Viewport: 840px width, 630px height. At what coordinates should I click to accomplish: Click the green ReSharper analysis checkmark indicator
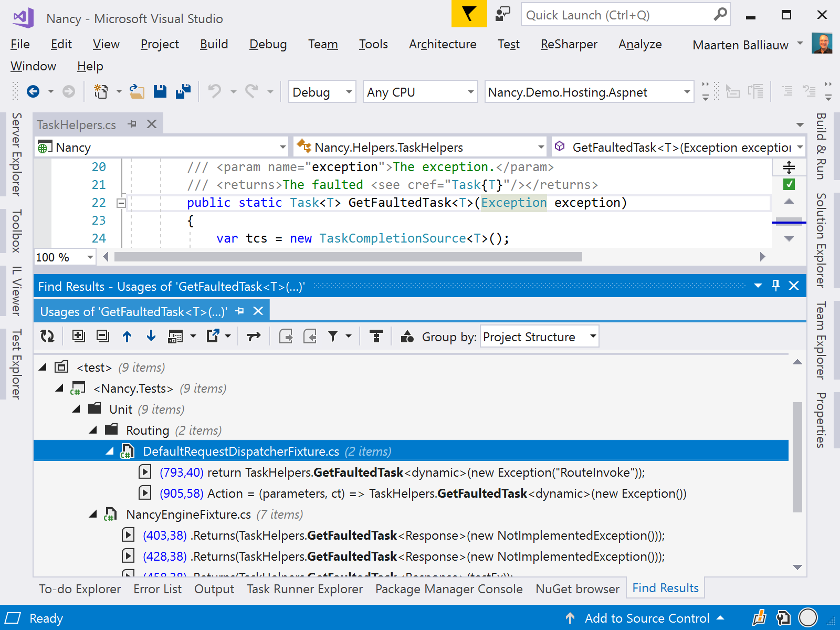789,184
